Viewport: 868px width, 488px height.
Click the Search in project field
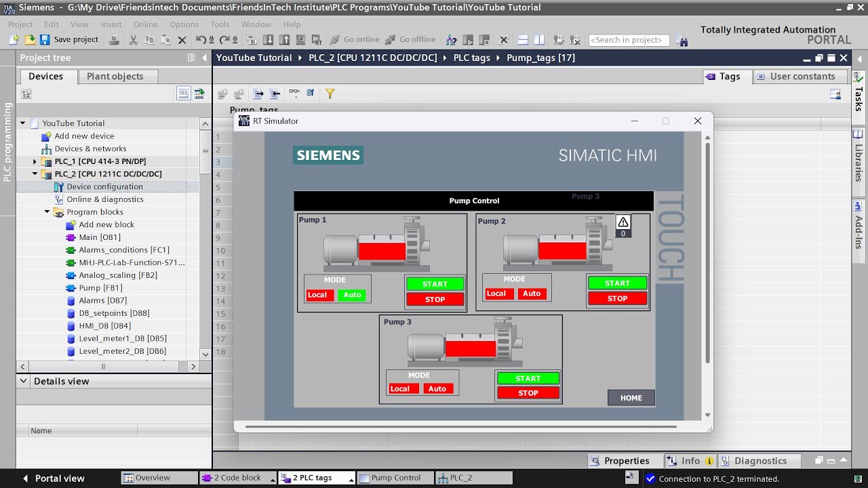(x=629, y=40)
